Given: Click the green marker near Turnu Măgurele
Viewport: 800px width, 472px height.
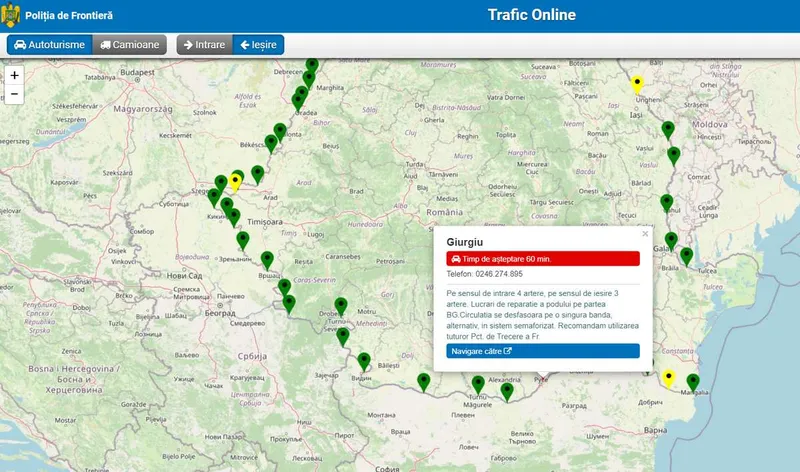Looking at the screenshot, I should click(478, 384).
